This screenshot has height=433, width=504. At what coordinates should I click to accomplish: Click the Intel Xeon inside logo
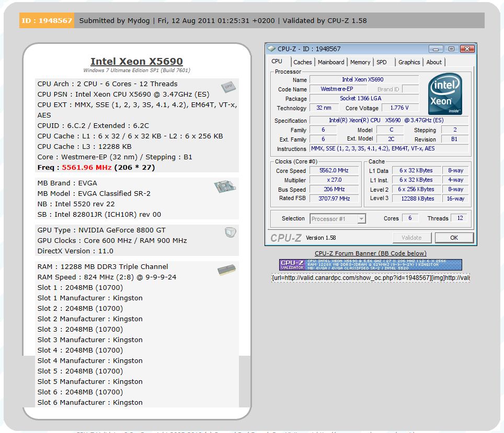point(445,94)
